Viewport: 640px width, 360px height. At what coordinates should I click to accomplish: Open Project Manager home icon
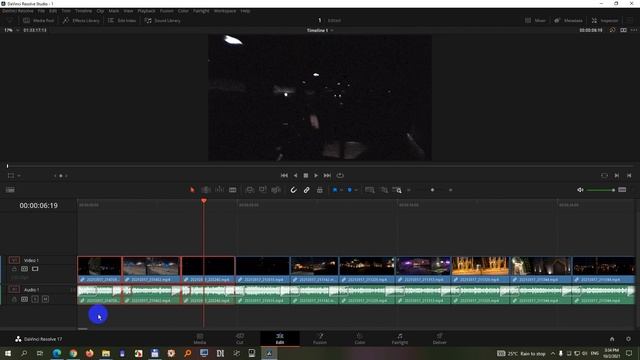(x=612, y=339)
